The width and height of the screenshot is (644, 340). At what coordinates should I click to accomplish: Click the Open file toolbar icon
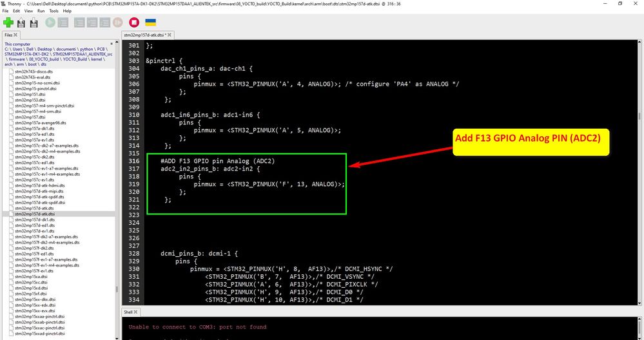(21, 22)
